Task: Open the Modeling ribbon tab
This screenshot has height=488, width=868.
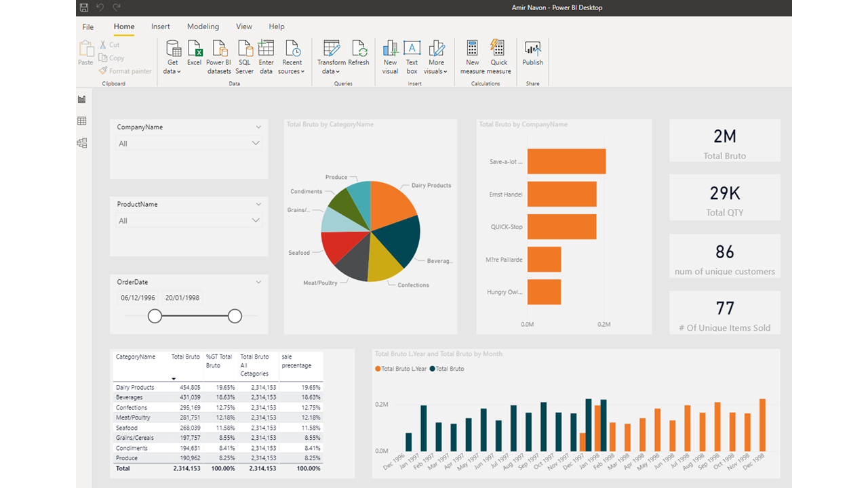Action: click(203, 26)
